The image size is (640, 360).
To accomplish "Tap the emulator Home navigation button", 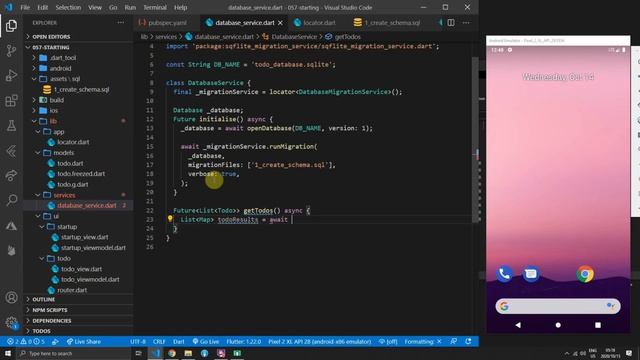I will click(558, 325).
